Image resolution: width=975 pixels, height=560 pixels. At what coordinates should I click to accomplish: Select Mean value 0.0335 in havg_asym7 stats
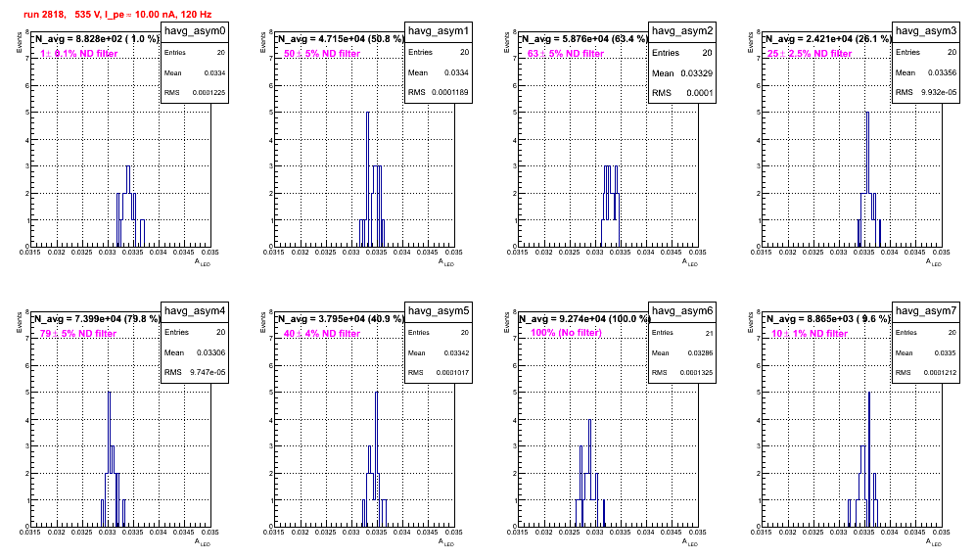pos(946,352)
